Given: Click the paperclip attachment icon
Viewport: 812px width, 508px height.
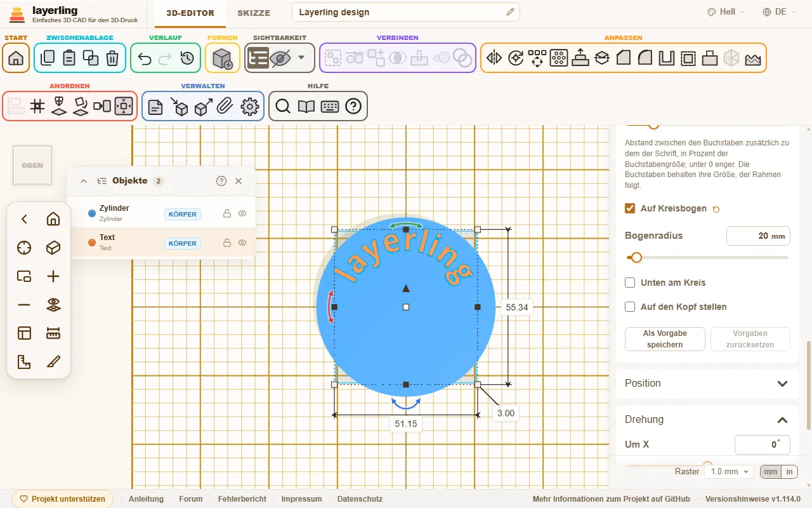Looking at the screenshot, I should click(224, 107).
